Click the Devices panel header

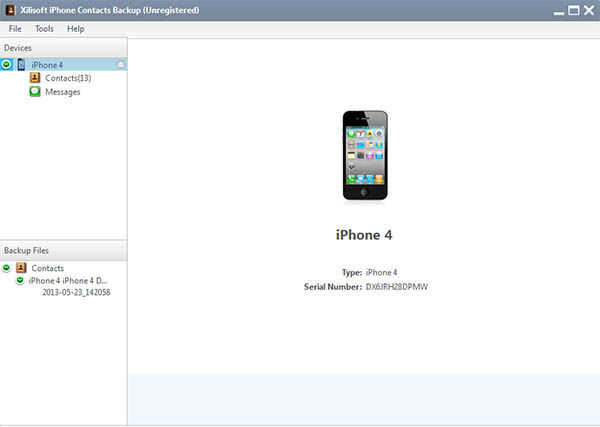(x=64, y=48)
